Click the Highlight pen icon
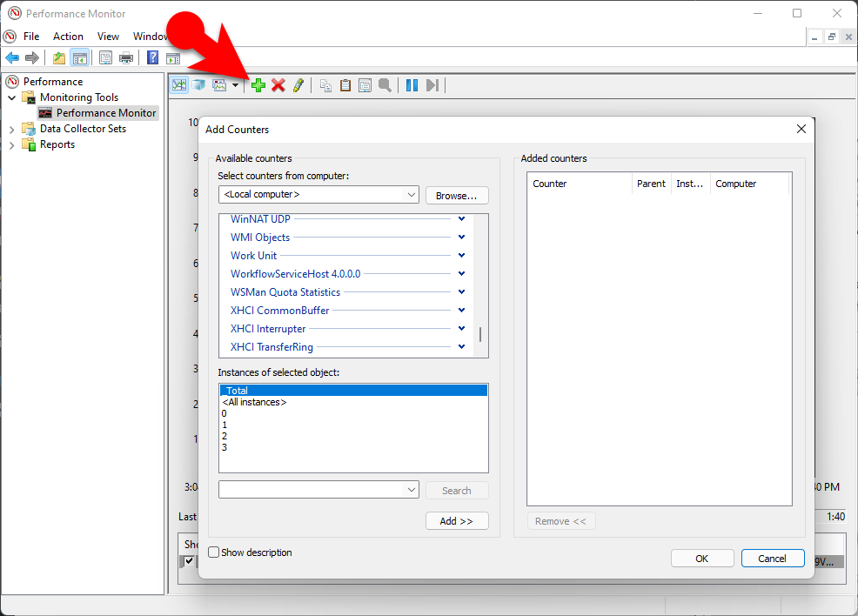This screenshot has width=858, height=616. 298,85
